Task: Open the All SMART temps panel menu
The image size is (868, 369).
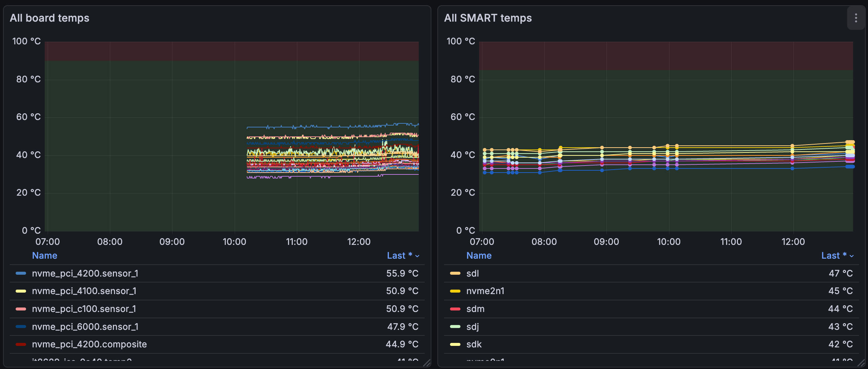Action: click(x=856, y=18)
